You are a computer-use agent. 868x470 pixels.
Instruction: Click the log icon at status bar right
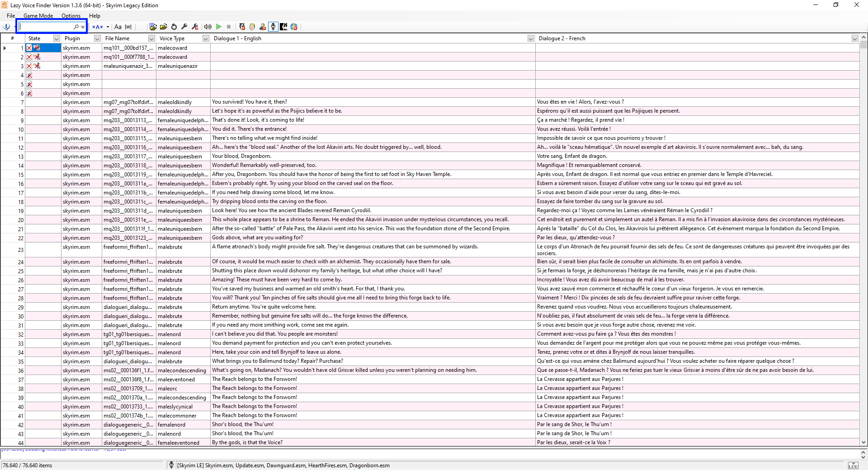point(854,465)
